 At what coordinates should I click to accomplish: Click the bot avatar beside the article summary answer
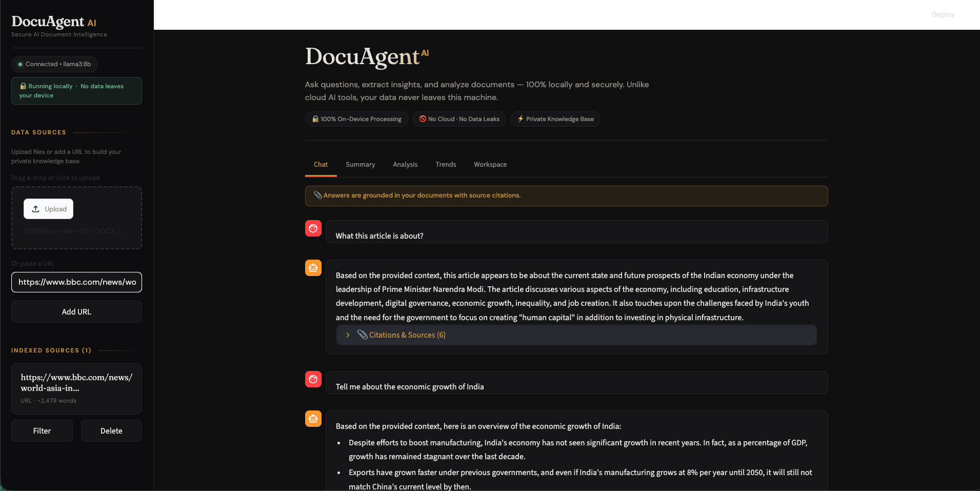point(313,268)
